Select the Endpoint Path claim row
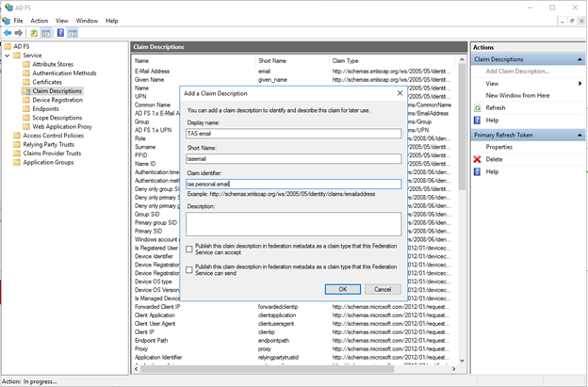 (x=292, y=341)
